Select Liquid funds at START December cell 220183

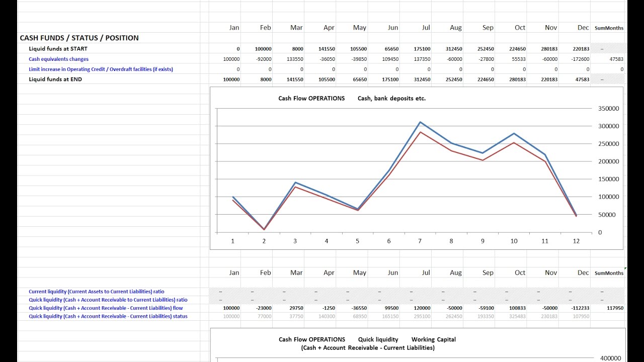tap(581, 49)
